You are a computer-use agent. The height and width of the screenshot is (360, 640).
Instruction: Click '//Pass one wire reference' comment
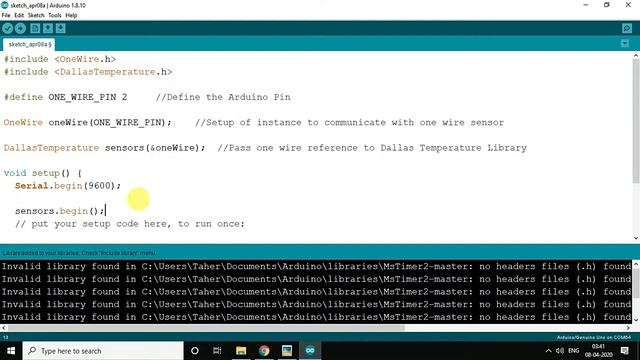point(372,148)
